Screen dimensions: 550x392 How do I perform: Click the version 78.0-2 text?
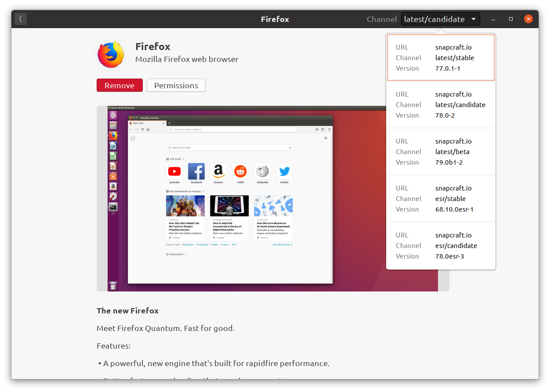coord(445,115)
